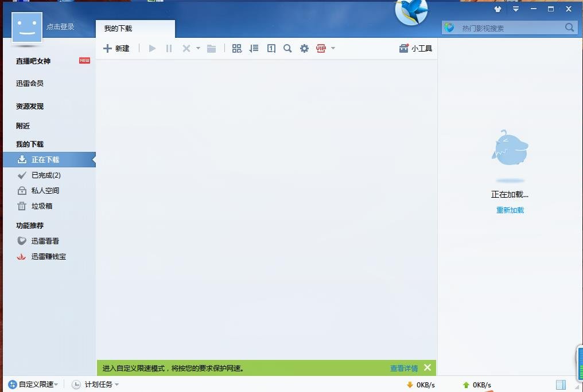The width and height of the screenshot is (583, 392).
Task: Toggle the sort order list icon
Action: click(254, 48)
